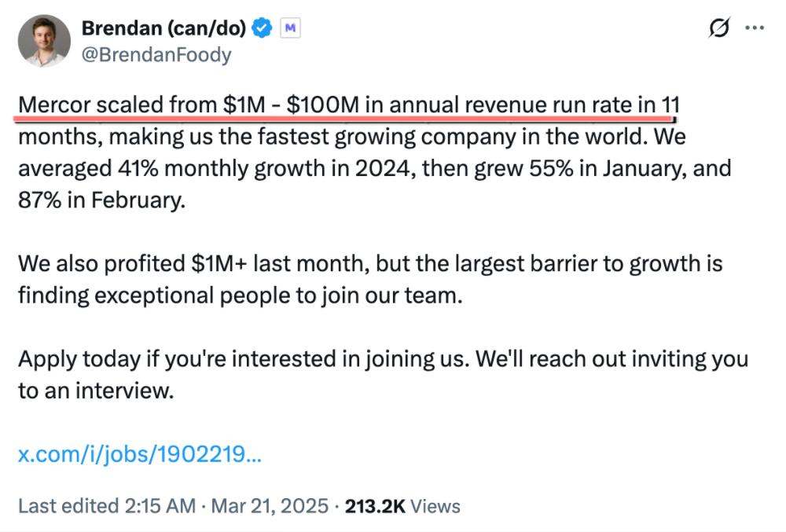The height and width of the screenshot is (532, 786).
Task: Click the text 'to an interview.'
Action: [95, 390]
